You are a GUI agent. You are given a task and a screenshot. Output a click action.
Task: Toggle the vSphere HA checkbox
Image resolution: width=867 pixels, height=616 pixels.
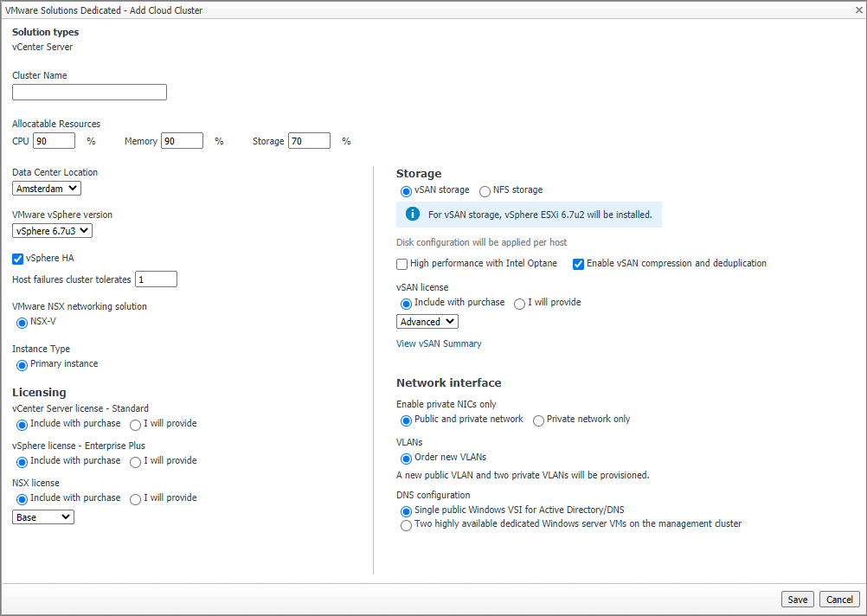coord(18,259)
